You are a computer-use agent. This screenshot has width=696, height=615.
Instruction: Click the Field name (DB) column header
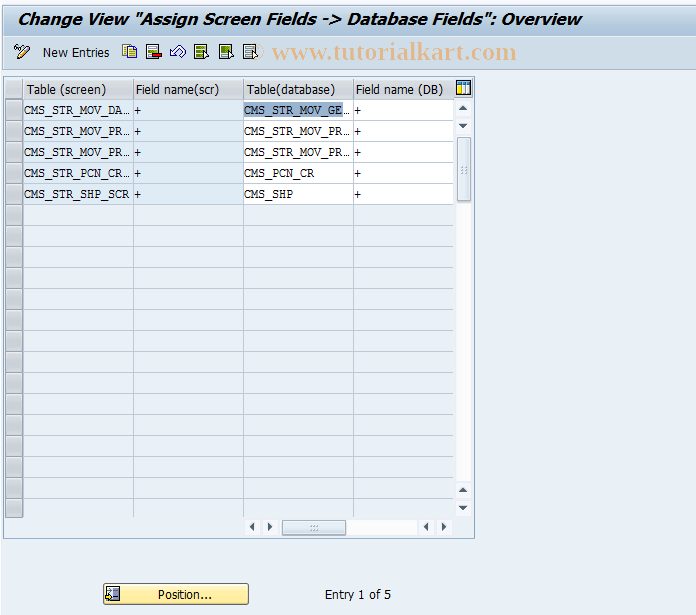(x=403, y=90)
